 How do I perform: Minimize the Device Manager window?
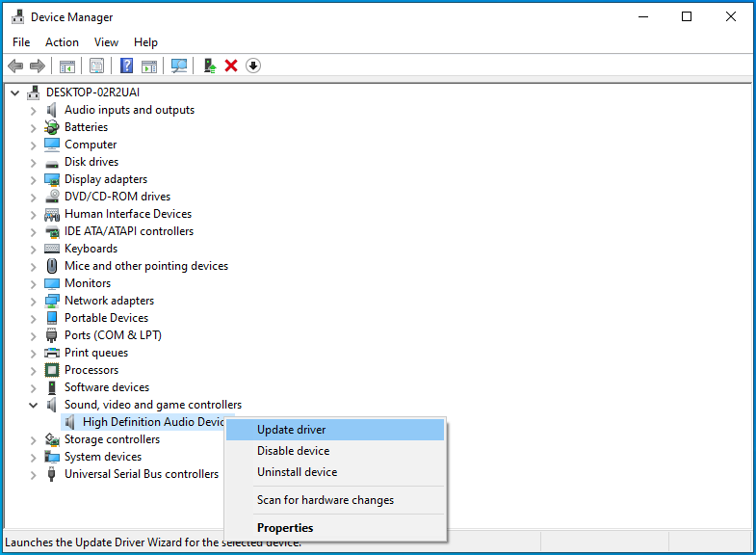point(643,17)
